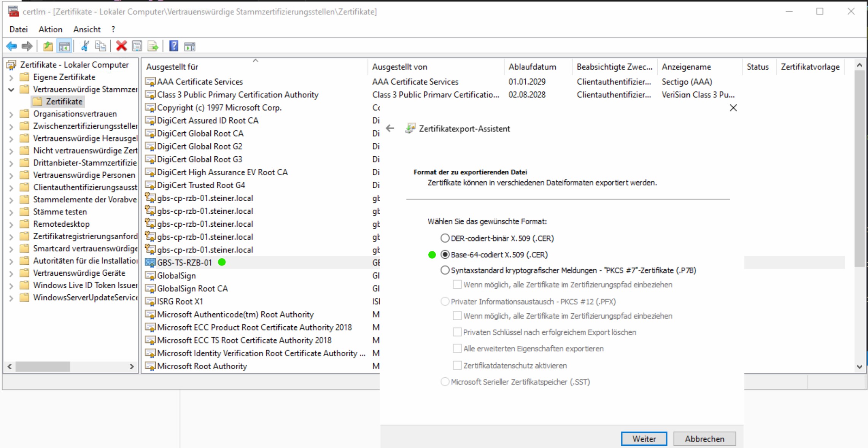Expand the Remotedesktop folder node
This screenshot has width=868, height=448.
[11, 224]
